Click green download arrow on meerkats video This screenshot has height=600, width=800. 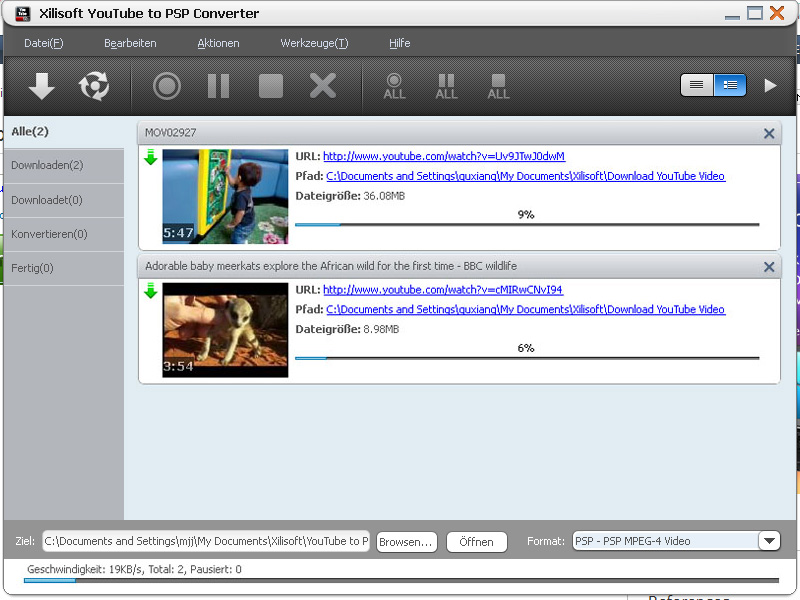[x=151, y=291]
